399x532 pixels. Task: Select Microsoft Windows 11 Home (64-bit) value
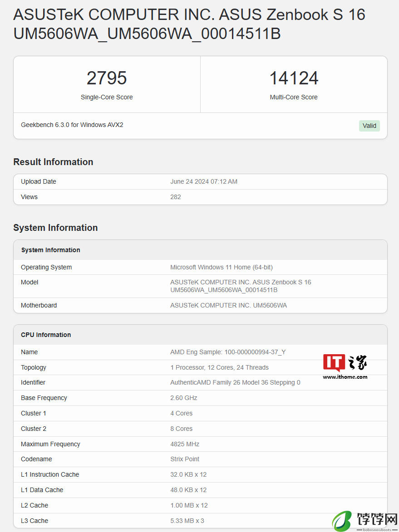pos(222,267)
